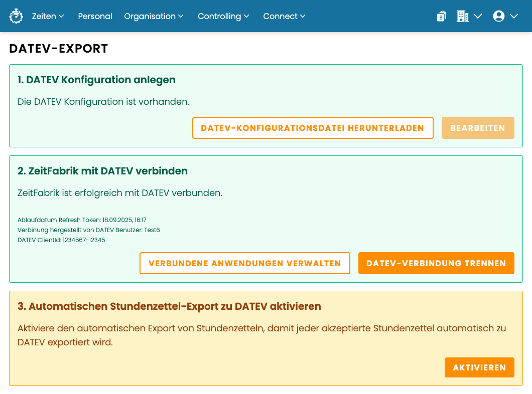
Task: Click heading '1. DATEV Konfiguration anlegen'
Action: [96, 80]
